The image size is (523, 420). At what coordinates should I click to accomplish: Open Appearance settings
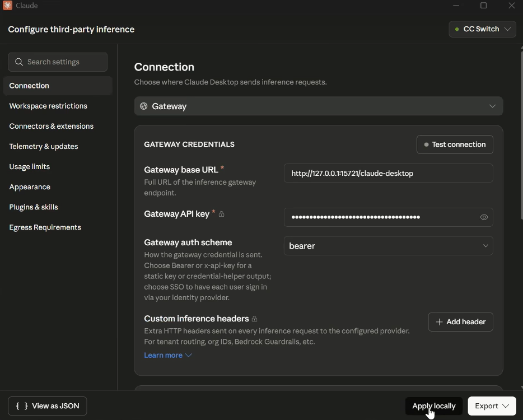58,187
